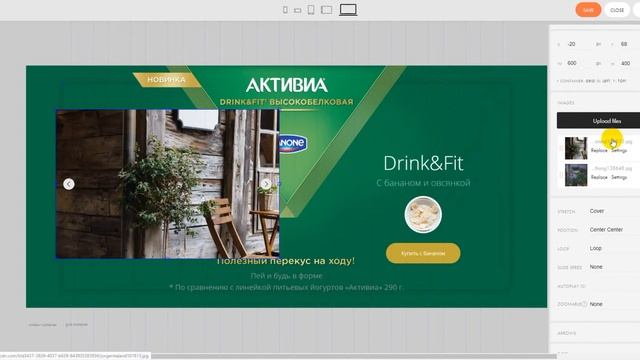Open the Slide Speed dropdown showing None

[614, 267]
